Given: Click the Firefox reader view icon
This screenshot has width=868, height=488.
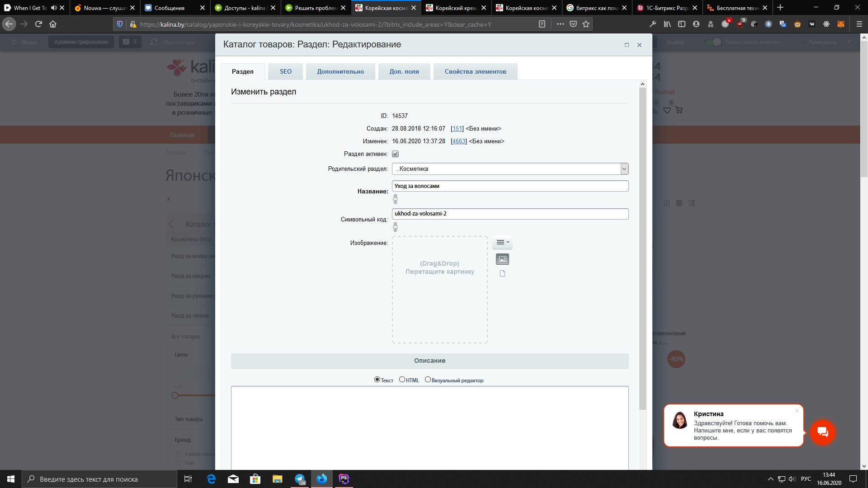Looking at the screenshot, I should 542,24.
